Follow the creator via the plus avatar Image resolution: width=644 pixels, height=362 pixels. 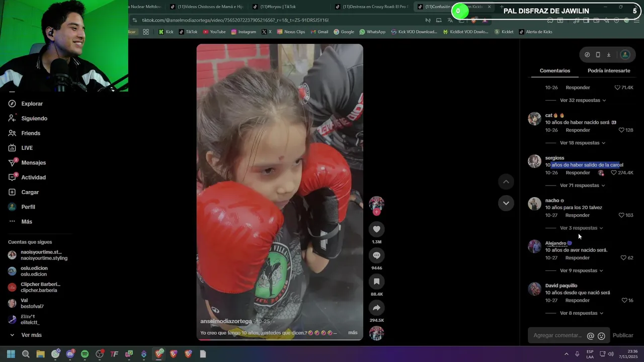point(376,212)
